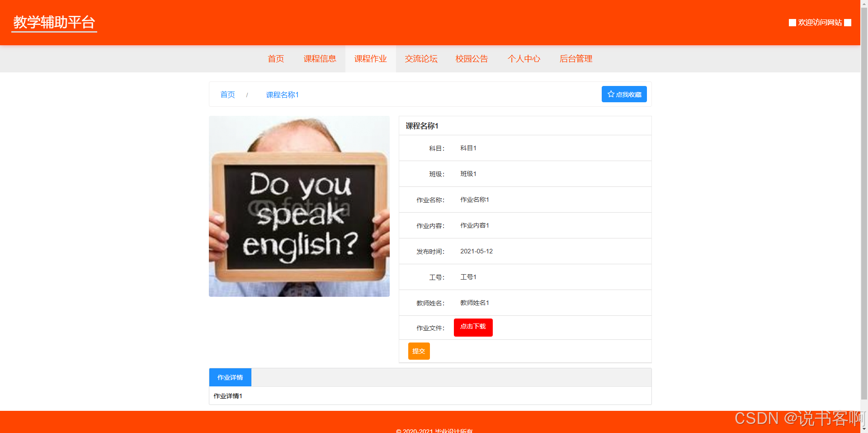Click the chalkboard course image

(299, 206)
